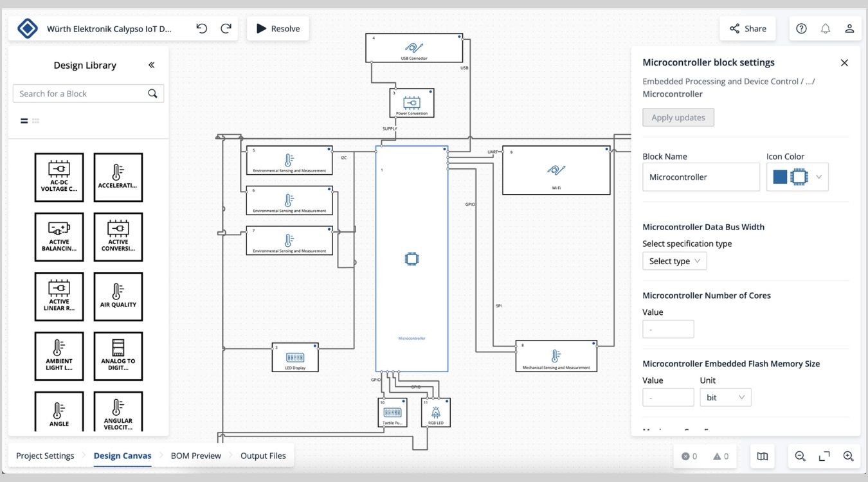
Task: Select the Wi-Fi block on canvas
Action: pos(556,170)
